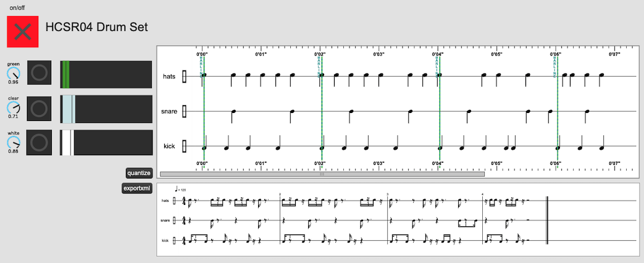Screen dimensions: 644x263
Task: Click the hats track clef in roll
Action: [185, 77]
